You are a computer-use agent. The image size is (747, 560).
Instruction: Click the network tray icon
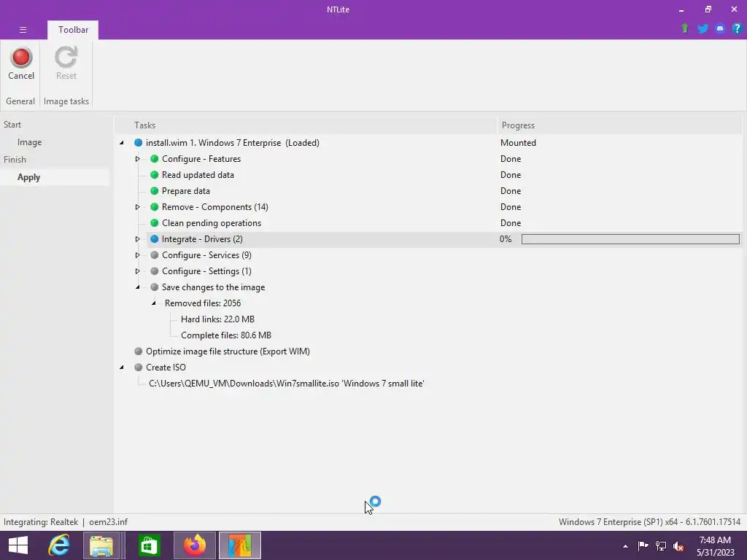[x=661, y=546]
